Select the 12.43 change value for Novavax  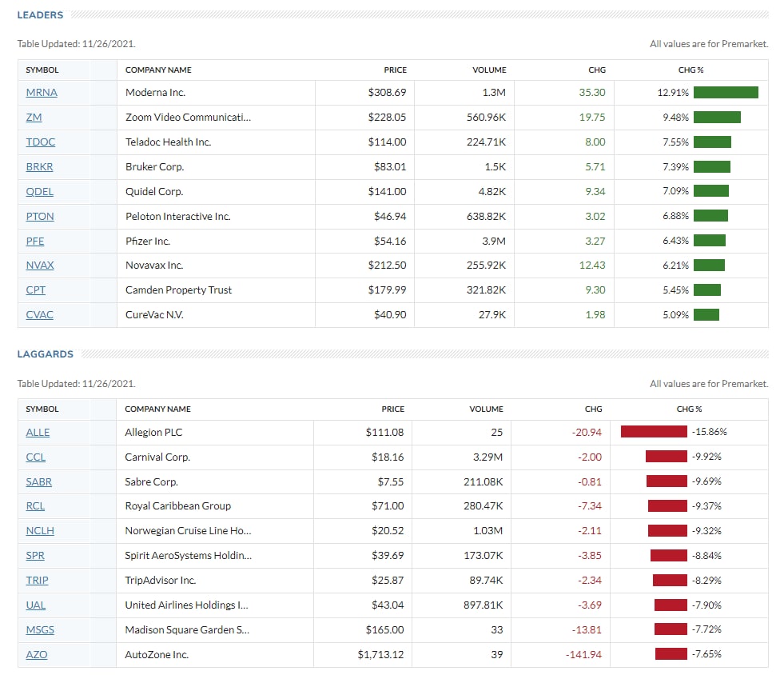click(592, 266)
